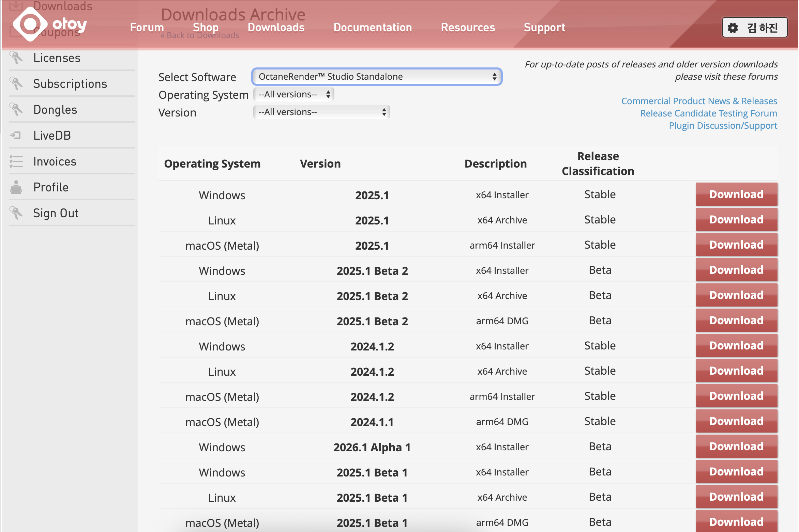Click the 2024.1.1 version cell

pyautogui.click(x=372, y=422)
